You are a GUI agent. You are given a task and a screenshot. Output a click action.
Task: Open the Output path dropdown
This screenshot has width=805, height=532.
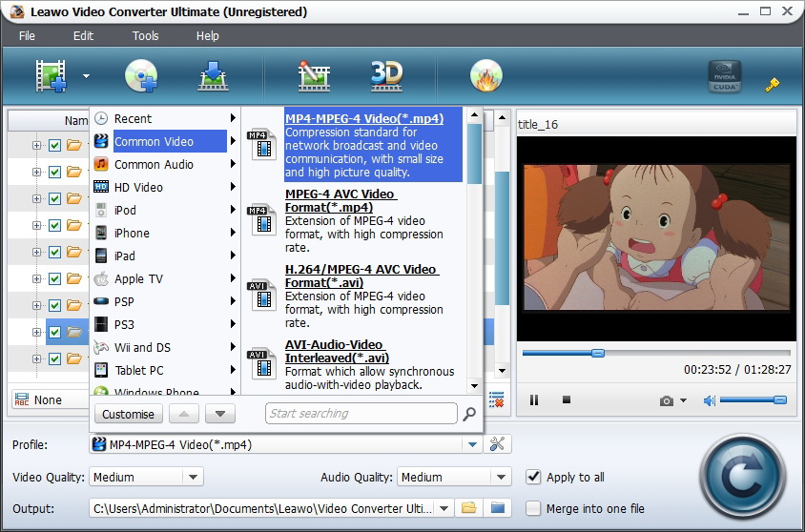pyautogui.click(x=444, y=508)
